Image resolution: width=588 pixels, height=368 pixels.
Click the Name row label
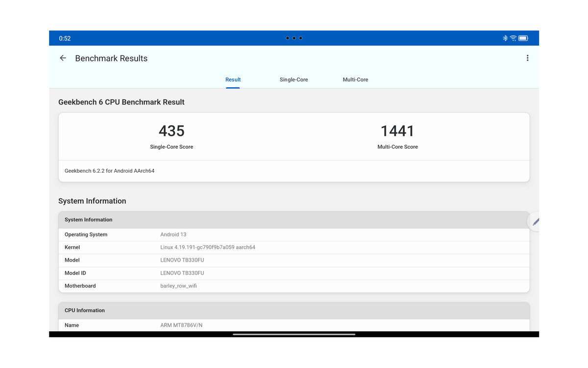(72, 325)
